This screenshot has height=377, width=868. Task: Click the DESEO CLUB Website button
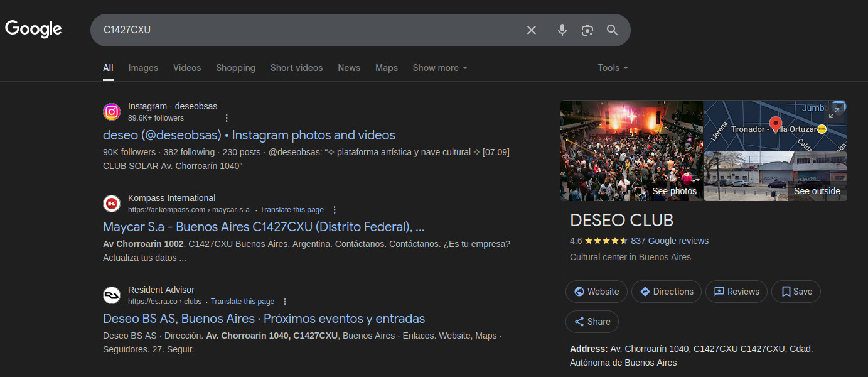click(x=596, y=292)
